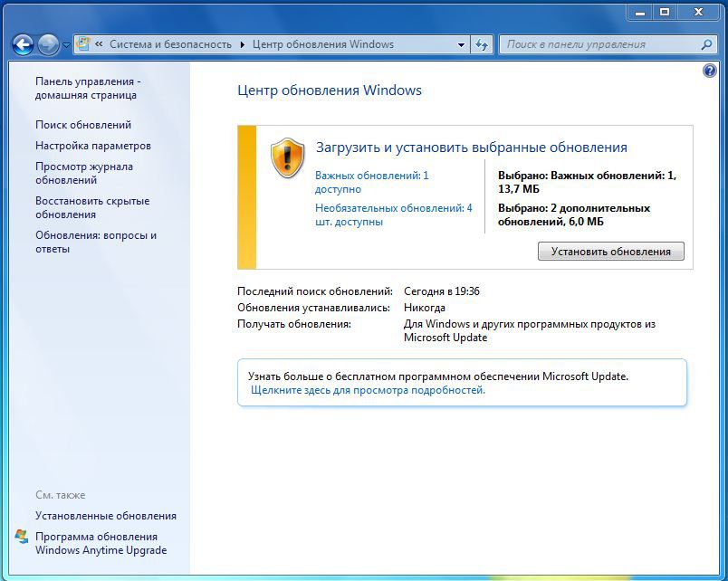
Task: Click the search magnifier icon
Action: [707, 43]
